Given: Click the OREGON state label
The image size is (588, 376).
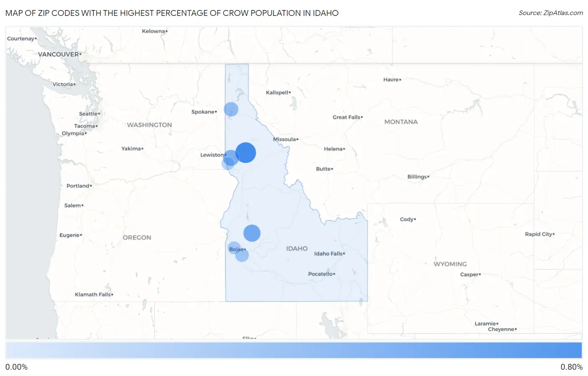Looking at the screenshot, I should coord(137,237).
